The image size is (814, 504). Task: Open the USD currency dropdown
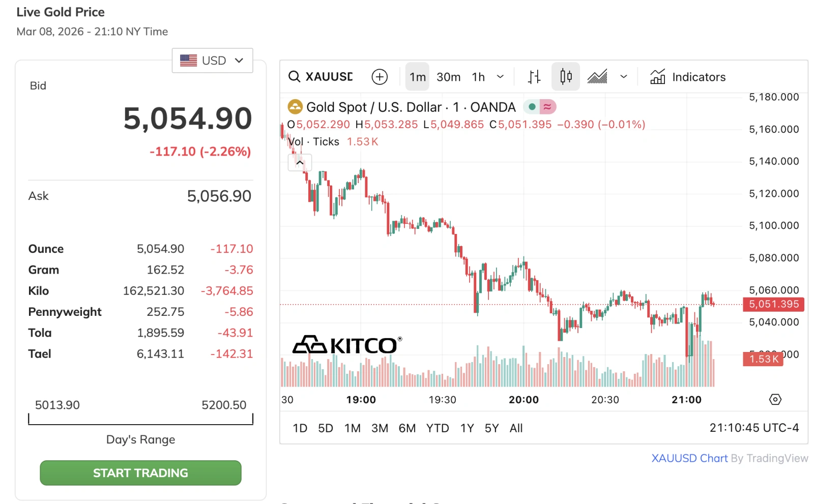[212, 61]
